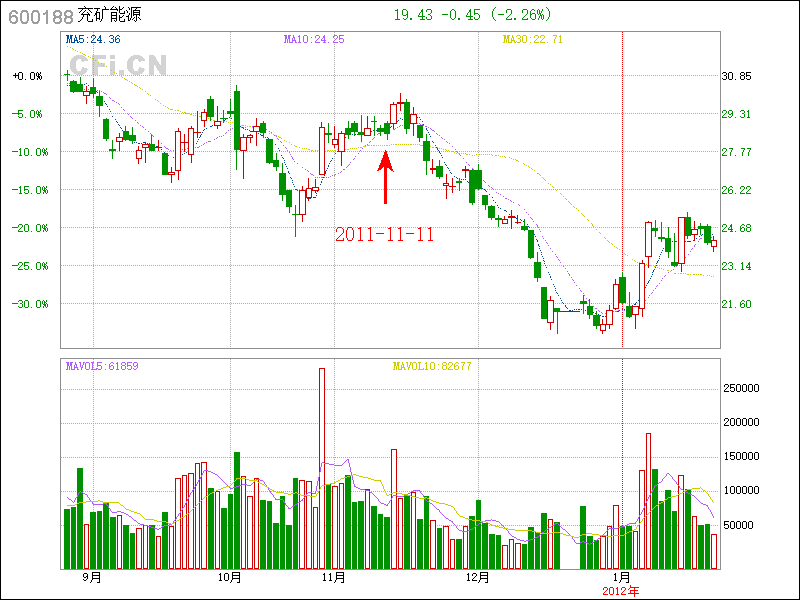
Task: Click the -30.0% percentage axis label
Action: tap(28, 304)
